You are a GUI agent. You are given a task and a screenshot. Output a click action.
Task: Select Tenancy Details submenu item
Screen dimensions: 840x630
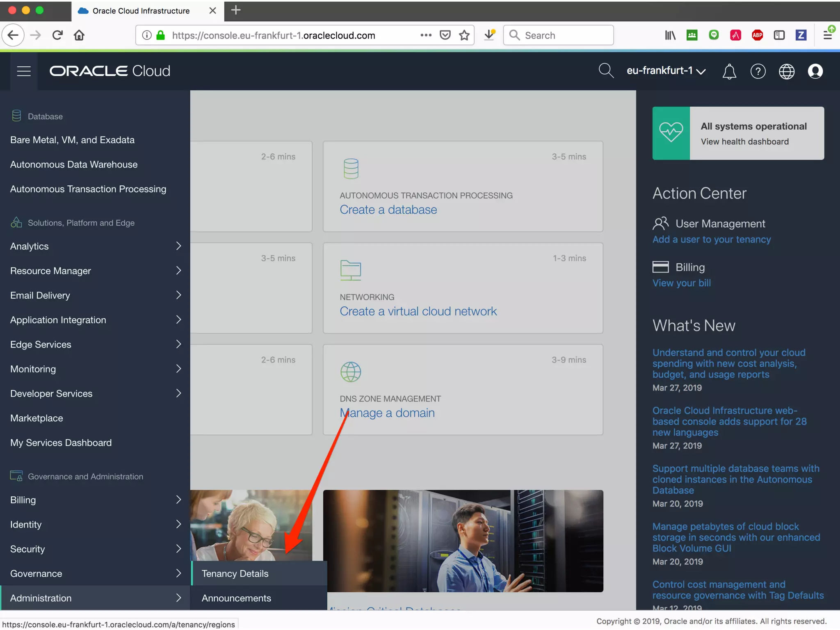tap(235, 573)
